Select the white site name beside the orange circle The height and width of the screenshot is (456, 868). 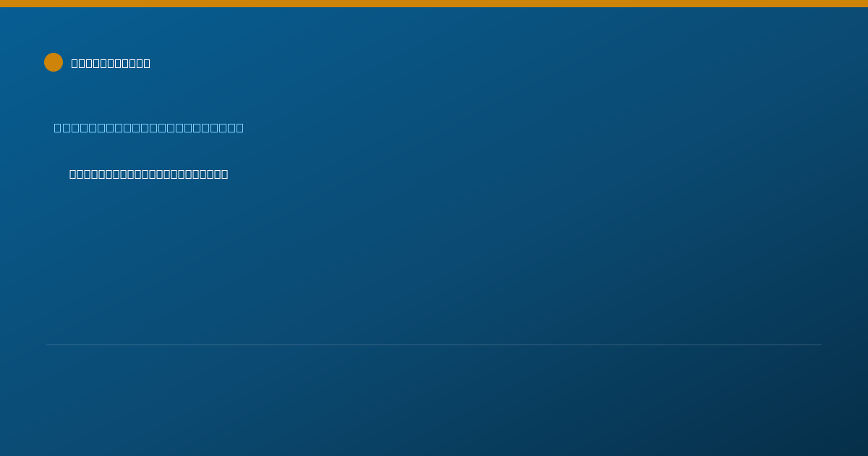tap(111, 63)
